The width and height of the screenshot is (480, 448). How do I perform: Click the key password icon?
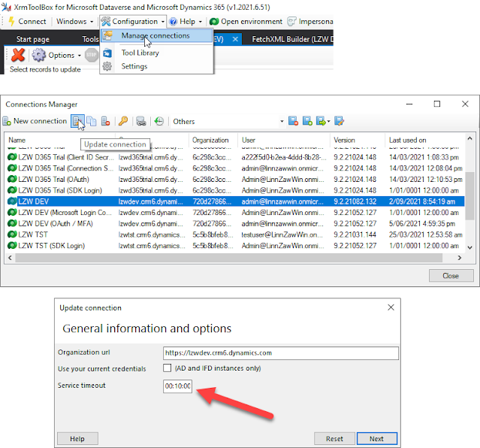click(x=123, y=121)
